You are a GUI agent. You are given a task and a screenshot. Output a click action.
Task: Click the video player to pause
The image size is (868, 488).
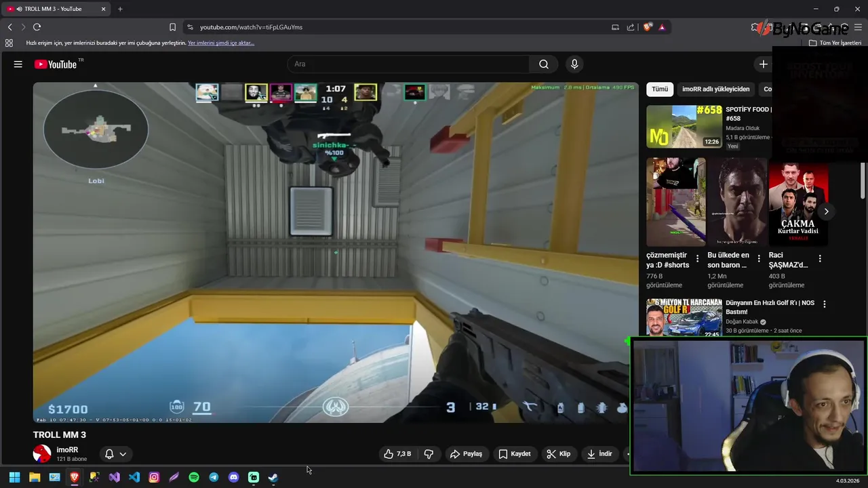[336, 252]
